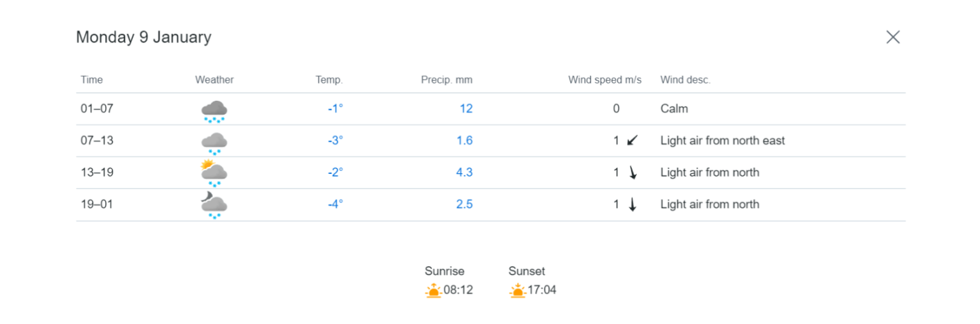The width and height of the screenshot is (980, 324).
Task: Click the snow cloud icon for 07–13
Action: [214, 143]
